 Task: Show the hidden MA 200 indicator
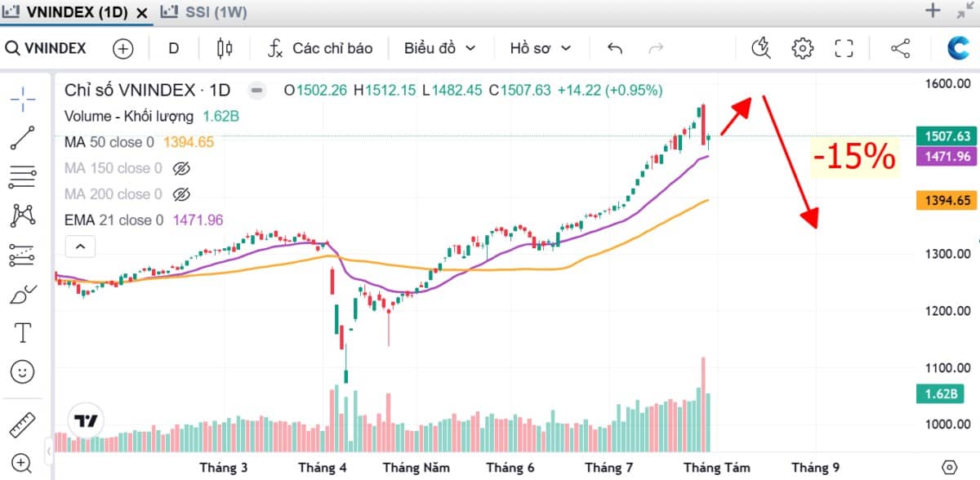tap(181, 194)
